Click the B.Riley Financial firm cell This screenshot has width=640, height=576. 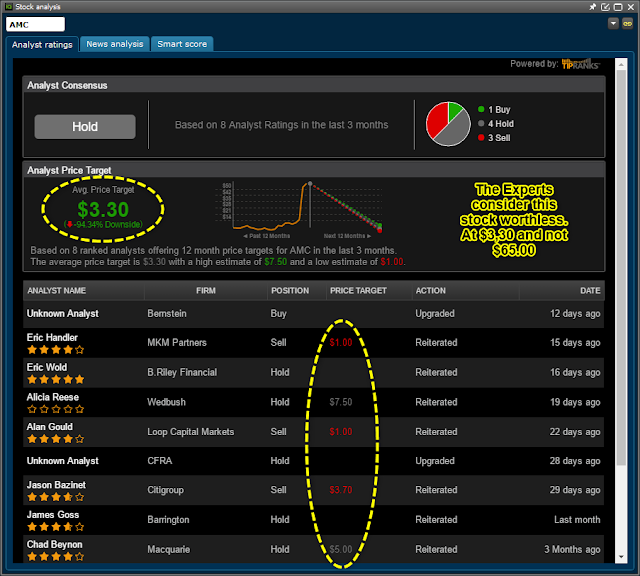182,372
